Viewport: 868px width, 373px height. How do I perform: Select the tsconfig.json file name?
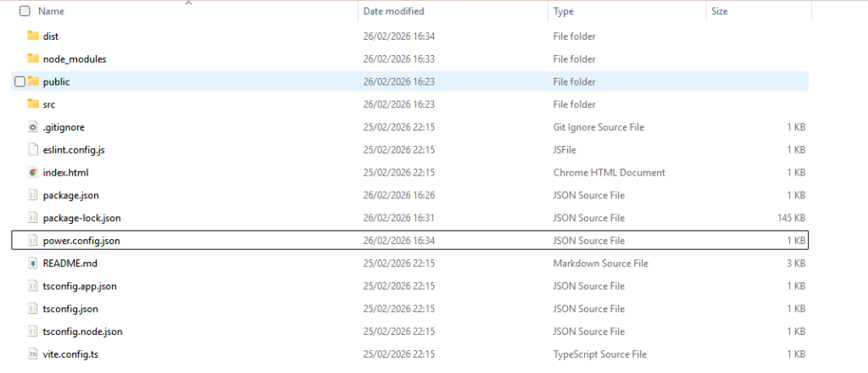[70, 309]
